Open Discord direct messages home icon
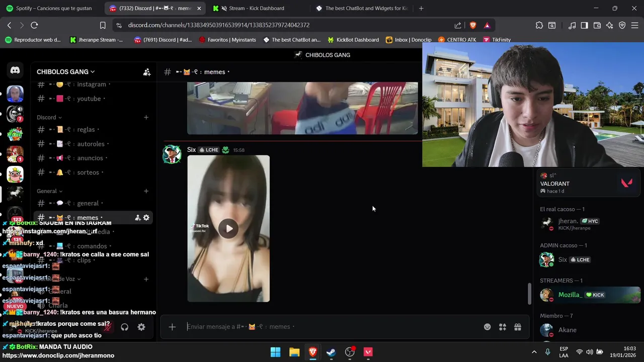Viewport: 644px width, 362px height. (x=15, y=71)
